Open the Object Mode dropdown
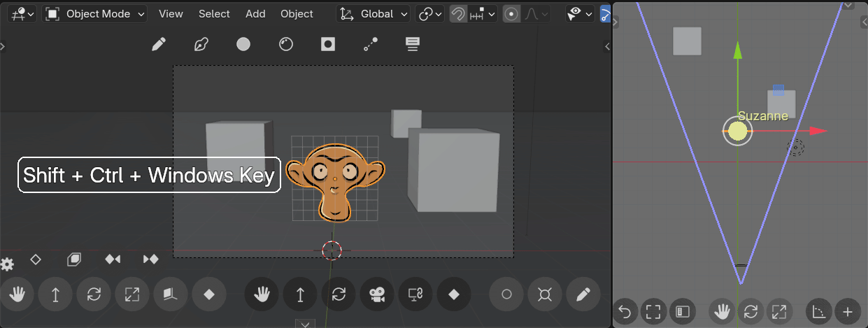The width and height of the screenshot is (868, 328). (x=94, y=13)
